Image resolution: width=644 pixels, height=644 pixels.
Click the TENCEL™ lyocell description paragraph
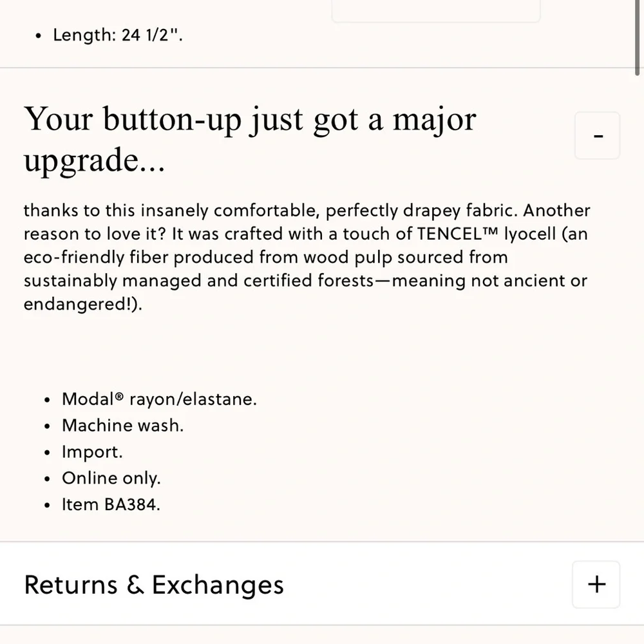point(307,257)
